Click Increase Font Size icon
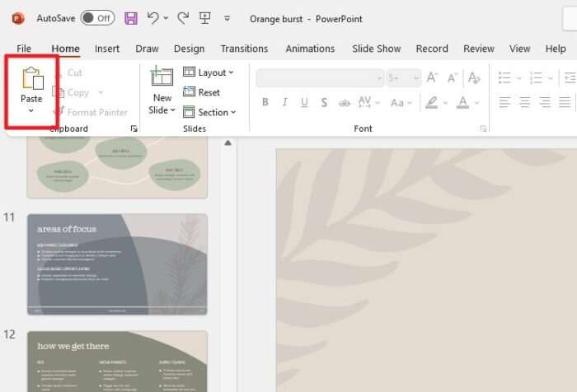The height and width of the screenshot is (392, 577). pos(432,78)
